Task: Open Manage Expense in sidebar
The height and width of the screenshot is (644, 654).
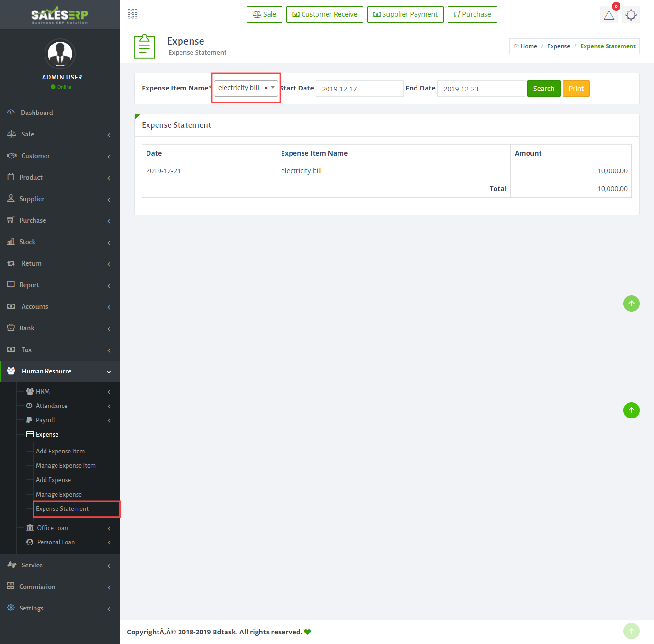Action: point(59,494)
